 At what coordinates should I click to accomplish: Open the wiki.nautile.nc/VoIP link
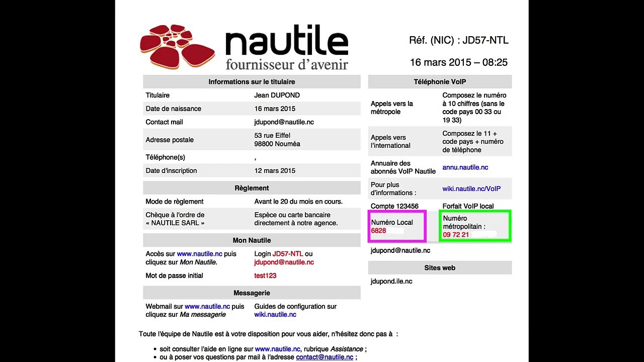tap(471, 189)
